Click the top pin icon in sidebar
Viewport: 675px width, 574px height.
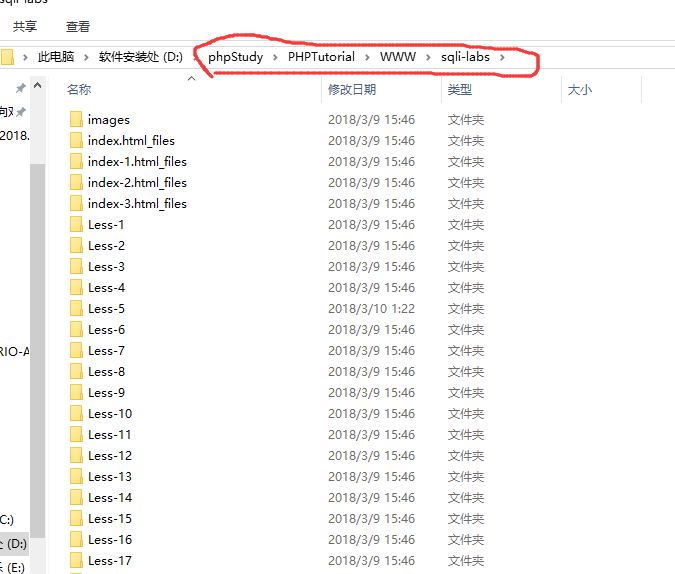point(20,88)
